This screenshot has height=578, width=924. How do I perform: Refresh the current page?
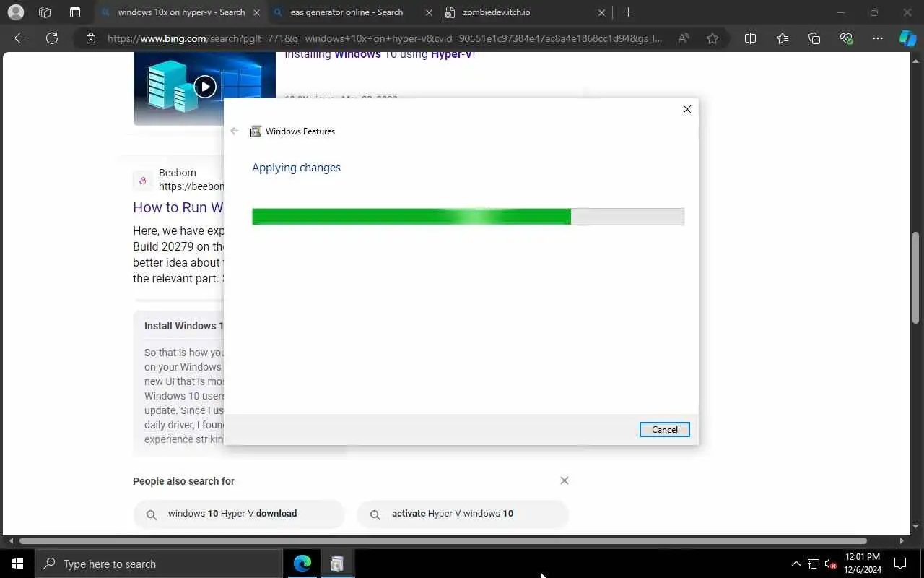coord(52,38)
